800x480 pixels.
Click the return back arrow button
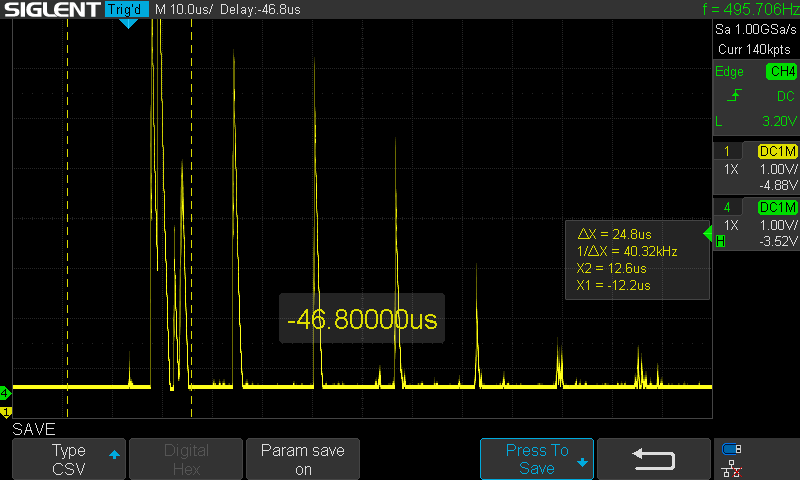pos(654,459)
